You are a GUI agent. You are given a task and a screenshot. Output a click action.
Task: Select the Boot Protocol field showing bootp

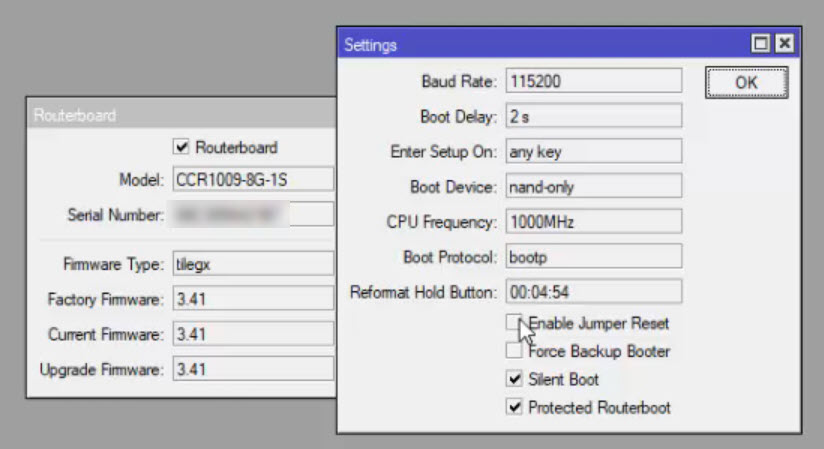(594, 257)
